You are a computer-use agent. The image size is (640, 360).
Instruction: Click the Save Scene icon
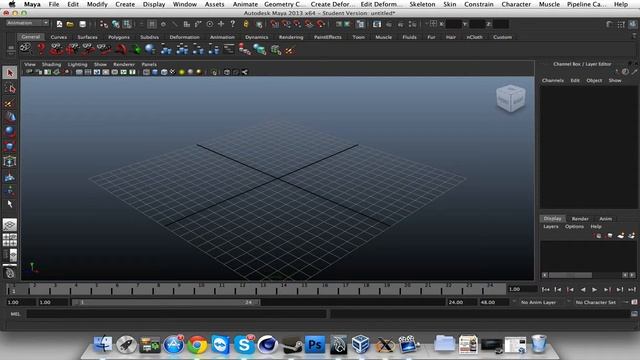(82, 24)
